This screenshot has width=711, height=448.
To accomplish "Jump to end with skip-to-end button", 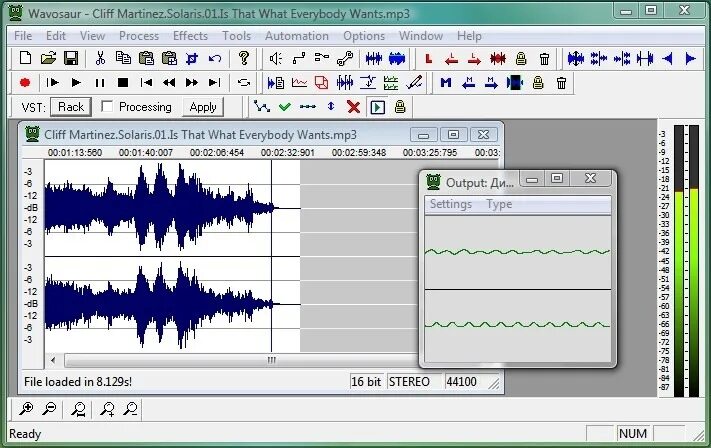I will (x=214, y=83).
